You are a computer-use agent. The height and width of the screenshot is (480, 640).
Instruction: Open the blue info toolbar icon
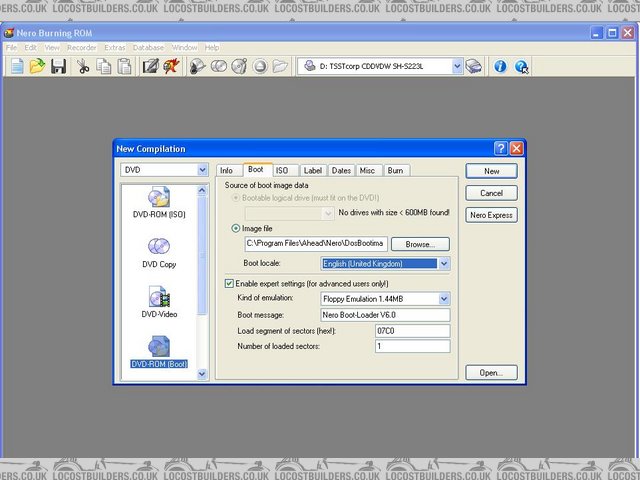(500, 67)
